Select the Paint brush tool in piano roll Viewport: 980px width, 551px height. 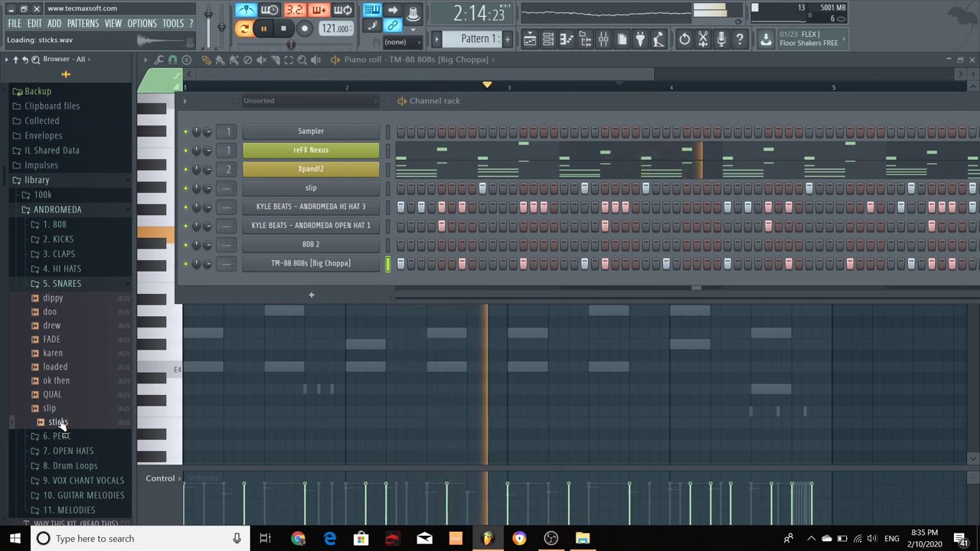[x=220, y=60]
